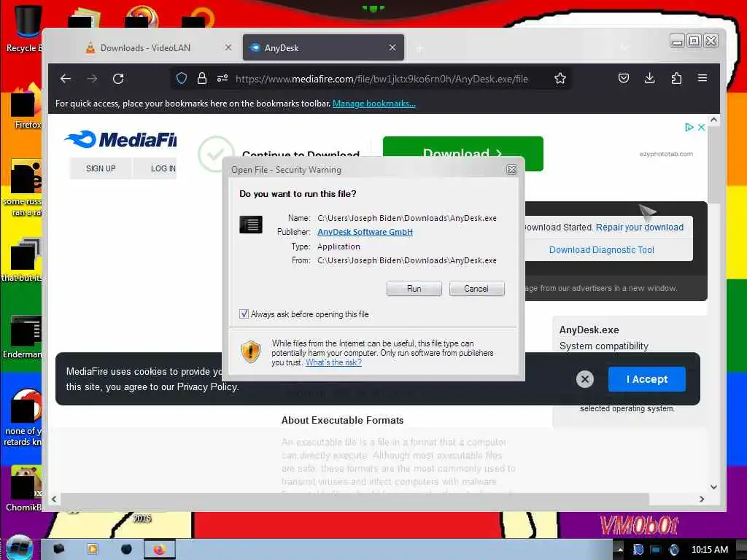Screen dimensions: 747x560
Task: Click the Firefox taskbar button
Action: click(x=159, y=550)
